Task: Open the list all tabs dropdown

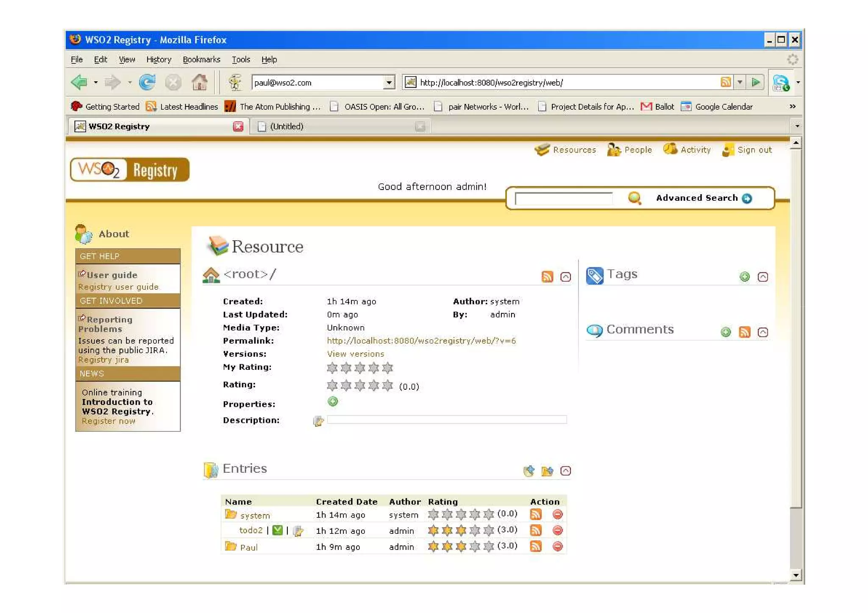Action: pos(797,126)
